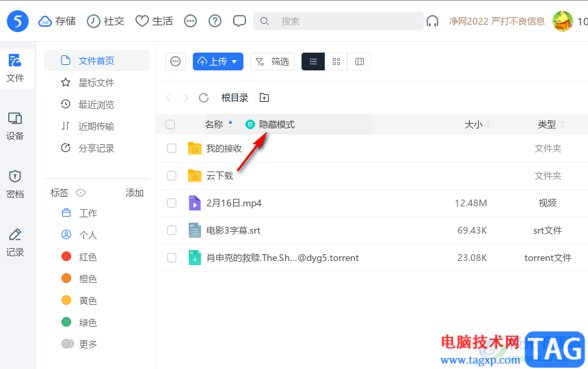Click into the 搜索 search field

coord(338,21)
